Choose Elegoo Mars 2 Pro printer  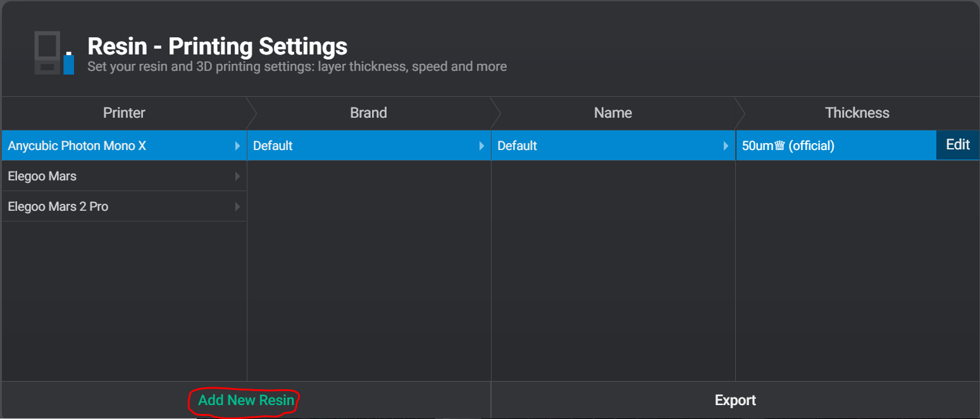tap(58, 206)
